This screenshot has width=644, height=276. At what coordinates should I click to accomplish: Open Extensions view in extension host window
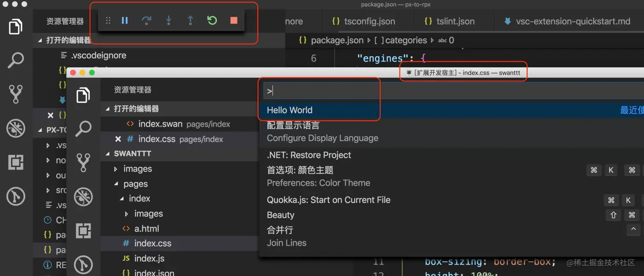pyautogui.click(x=83, y=230)
